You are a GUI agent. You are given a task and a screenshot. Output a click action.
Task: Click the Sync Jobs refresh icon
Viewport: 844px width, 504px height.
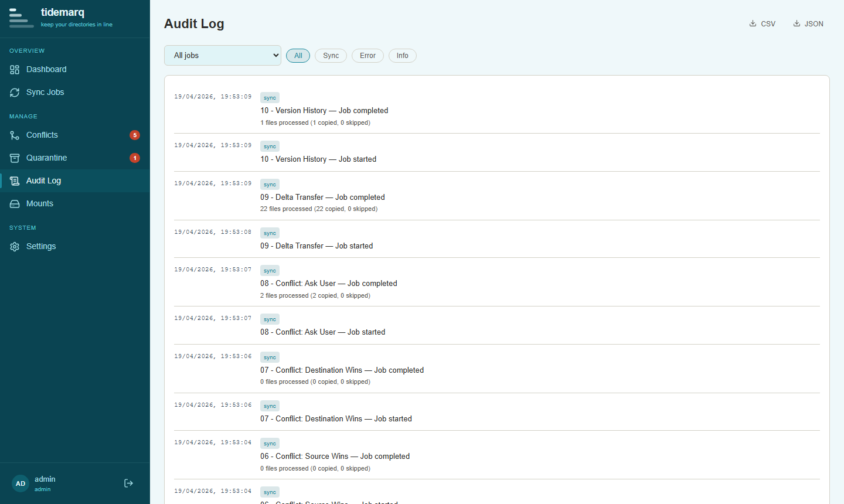point(15,93)
